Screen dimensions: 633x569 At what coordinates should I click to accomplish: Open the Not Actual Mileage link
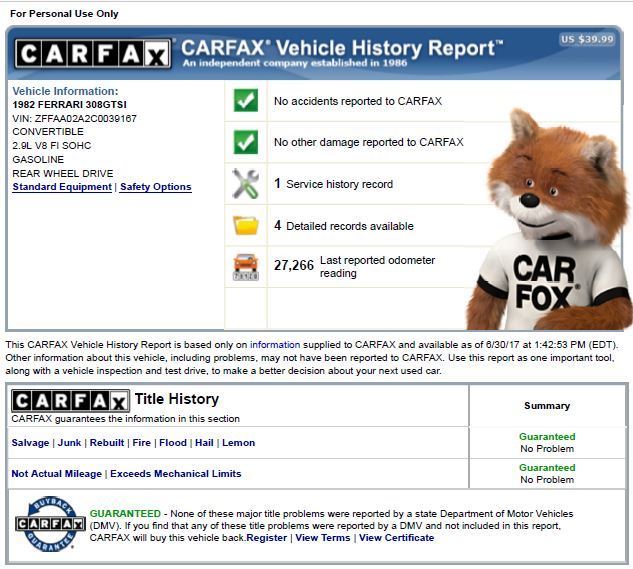(x=57, y=474)
